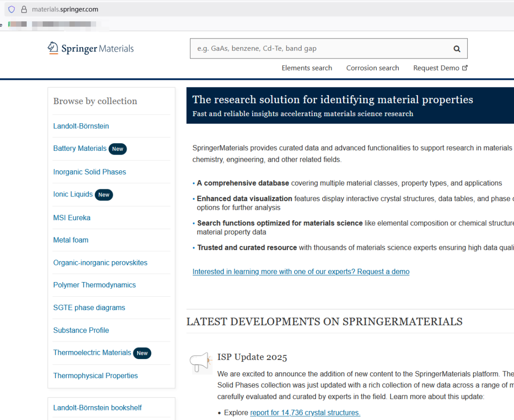
Task: Click the Request Demo external link
Action: 440,68
